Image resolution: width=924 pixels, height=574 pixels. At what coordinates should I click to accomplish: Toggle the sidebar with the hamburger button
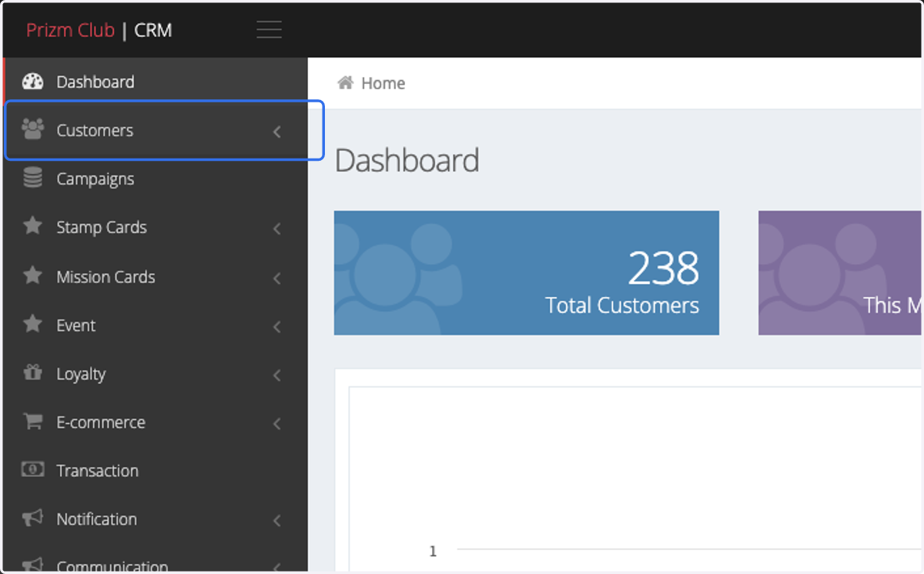tap(269, 30)
